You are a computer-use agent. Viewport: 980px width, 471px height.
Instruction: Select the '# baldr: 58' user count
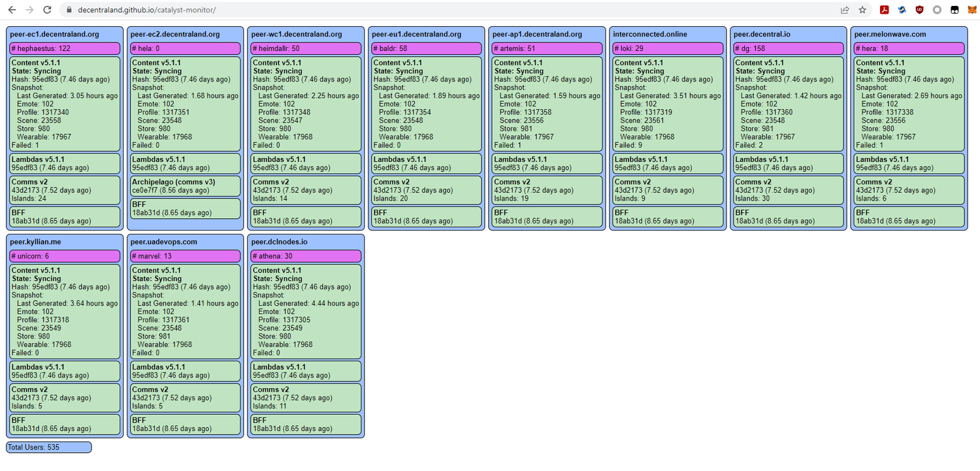click(427, 48)
